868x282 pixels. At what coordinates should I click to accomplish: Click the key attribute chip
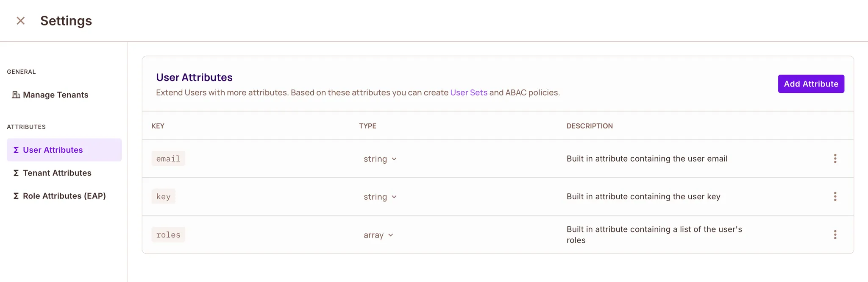(x=163, y=197)
